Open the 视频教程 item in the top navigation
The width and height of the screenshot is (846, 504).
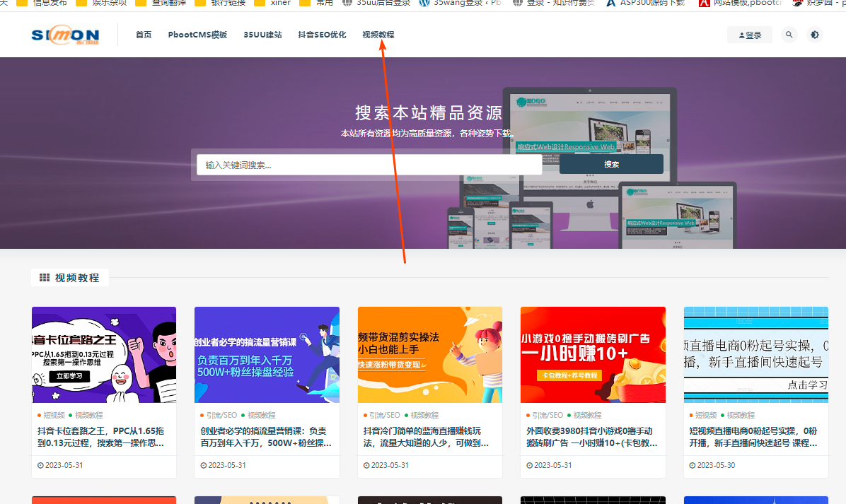(378, 35)
